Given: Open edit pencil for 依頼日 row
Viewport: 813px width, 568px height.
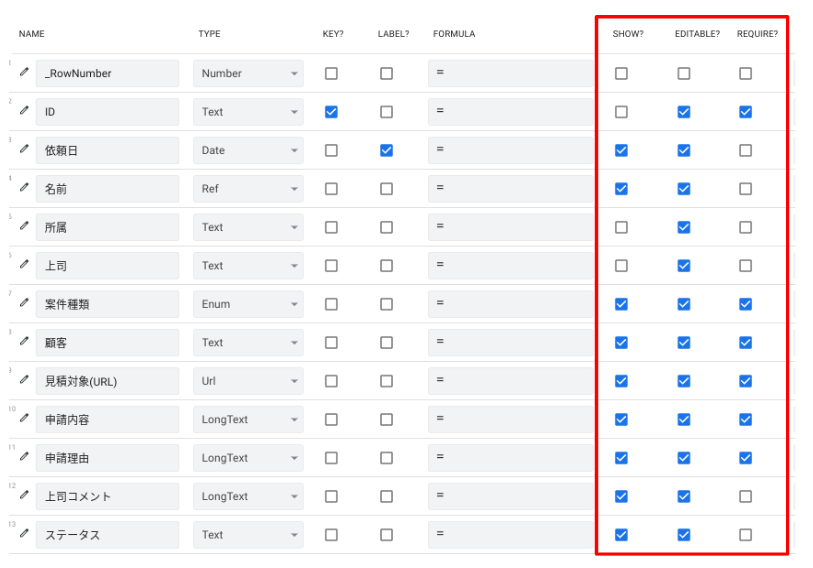Looking at the screenshot, I should (25, 149).
